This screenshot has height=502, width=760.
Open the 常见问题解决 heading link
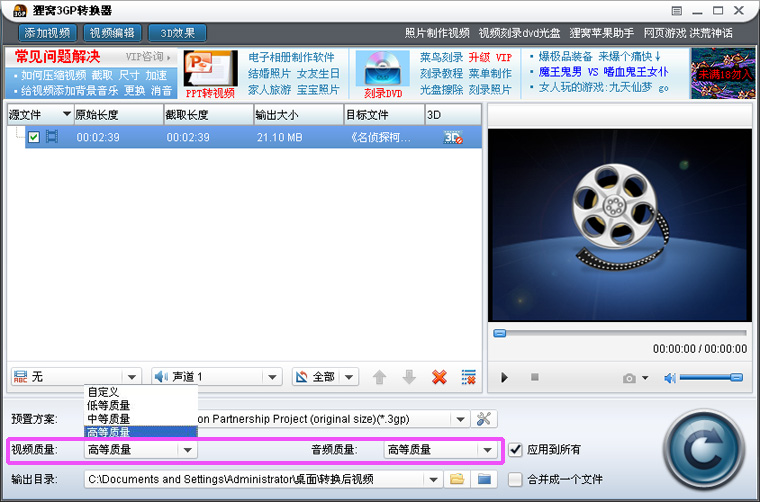57,57
